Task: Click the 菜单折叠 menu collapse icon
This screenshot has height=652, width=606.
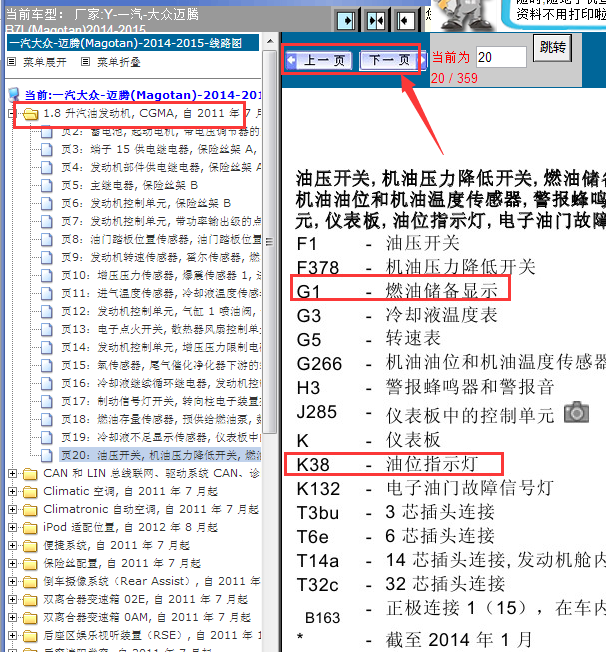Action: tap(85, 62)
